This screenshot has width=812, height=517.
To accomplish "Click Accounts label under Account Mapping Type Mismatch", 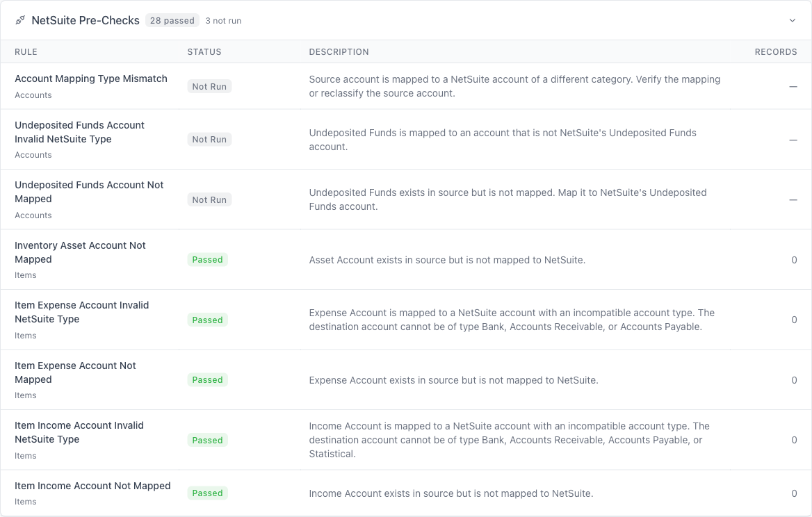I will tap(33, 95).
